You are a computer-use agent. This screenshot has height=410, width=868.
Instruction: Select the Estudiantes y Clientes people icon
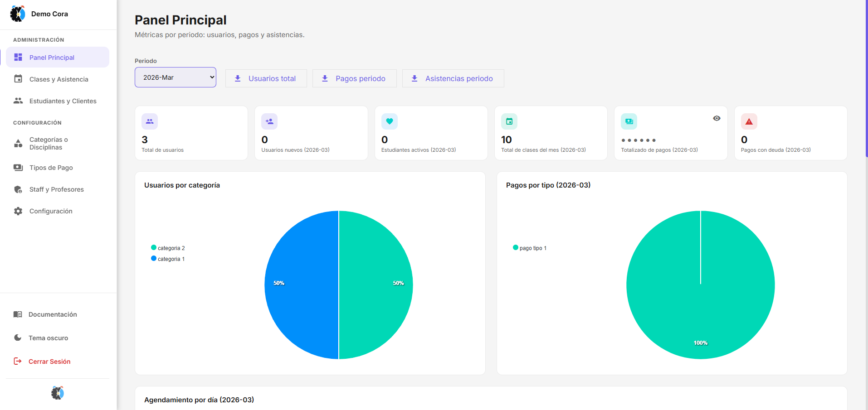click(x=18, y=101)
